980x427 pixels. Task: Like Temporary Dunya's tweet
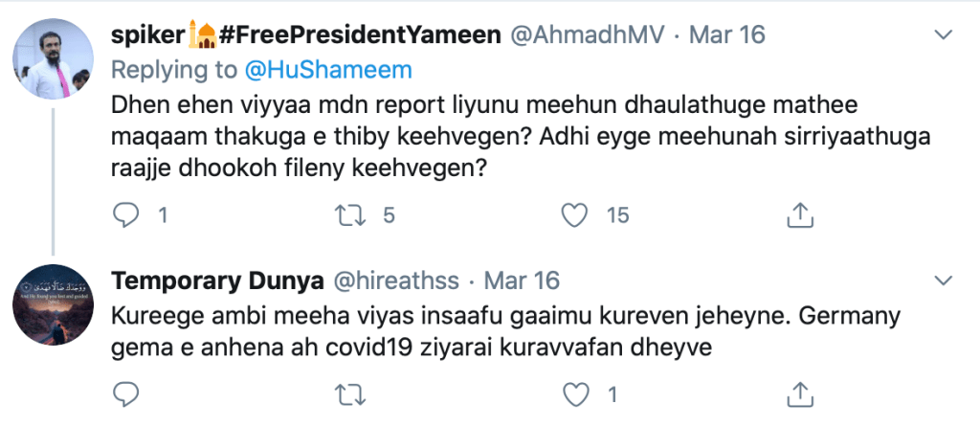pyautogui.click(x=574, y=393)
